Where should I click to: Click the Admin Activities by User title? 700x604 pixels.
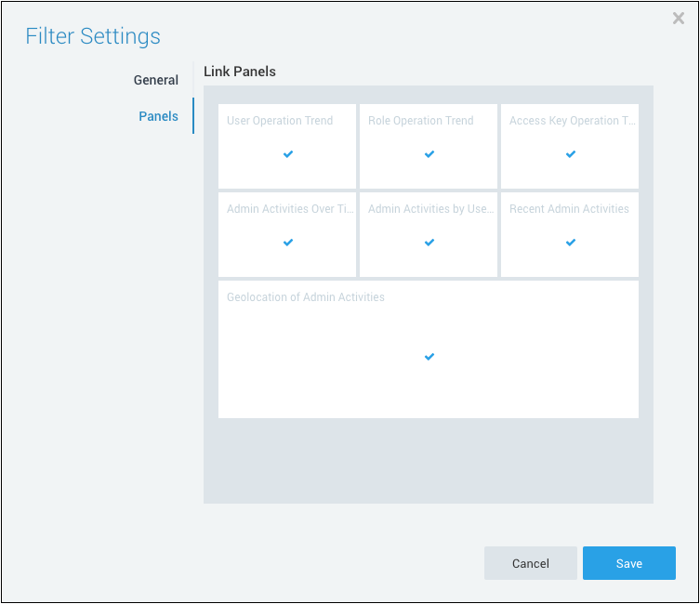(430, 209)
